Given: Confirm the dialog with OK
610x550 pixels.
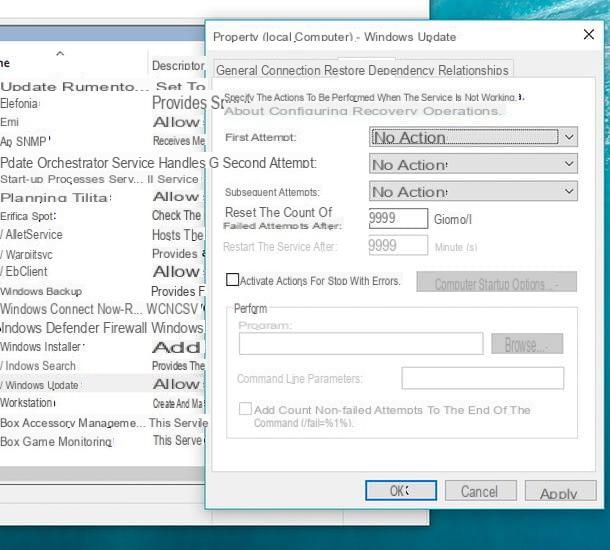Looking at the screenshot, I should (401, 490).
